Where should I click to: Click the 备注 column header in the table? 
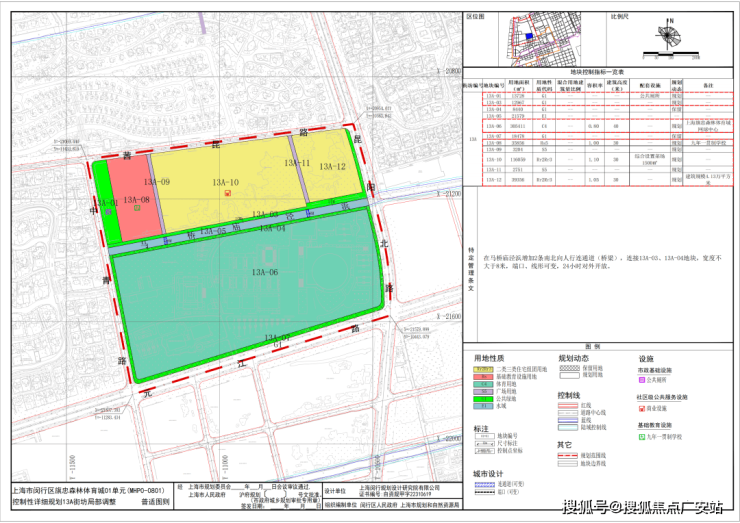pyautogui.click(x=708, y=85)
